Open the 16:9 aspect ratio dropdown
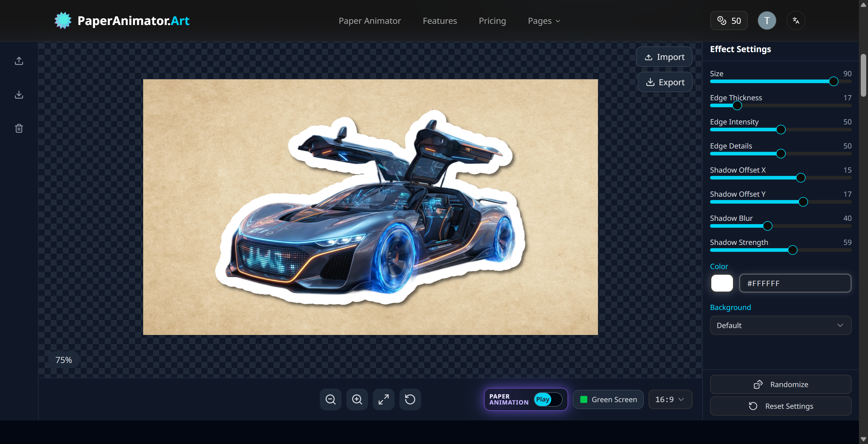 coord(670,399)
